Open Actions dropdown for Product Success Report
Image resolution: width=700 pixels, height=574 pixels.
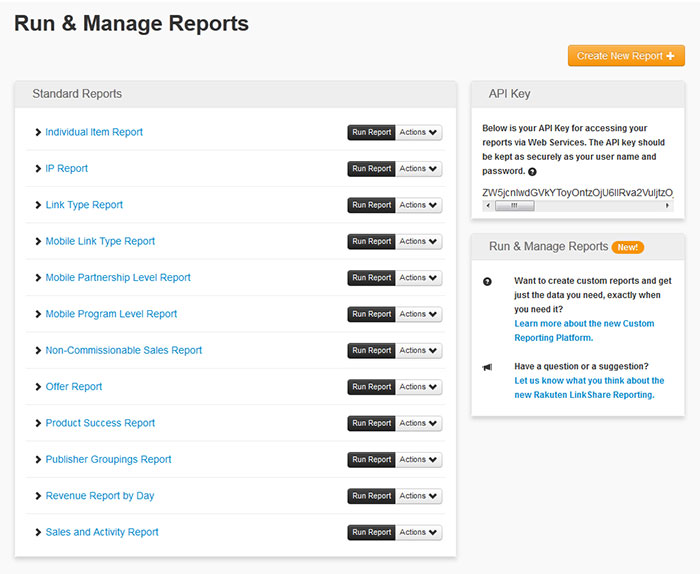[x=418, y=423]
